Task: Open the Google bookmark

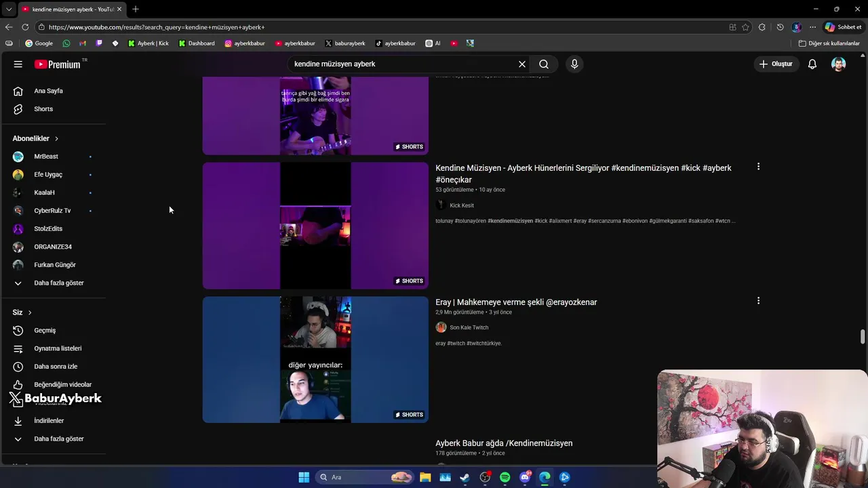Action: point(39,43)
